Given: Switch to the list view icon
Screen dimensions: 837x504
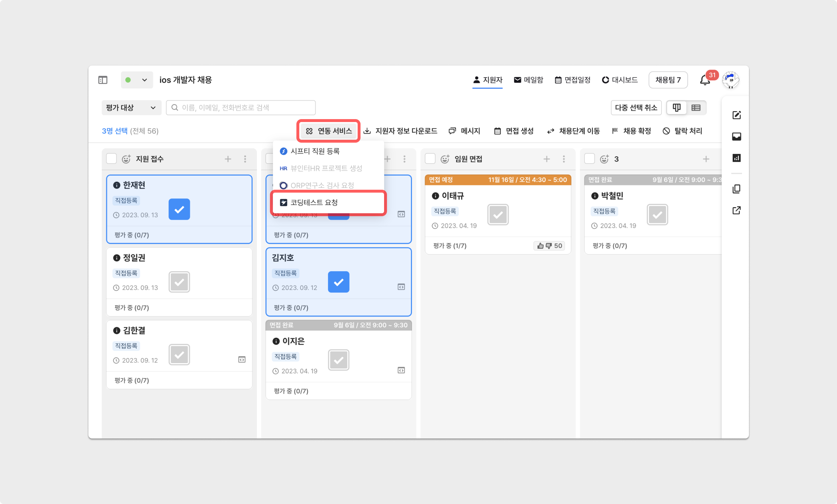Looking at the screenshot, I should 696,108.
